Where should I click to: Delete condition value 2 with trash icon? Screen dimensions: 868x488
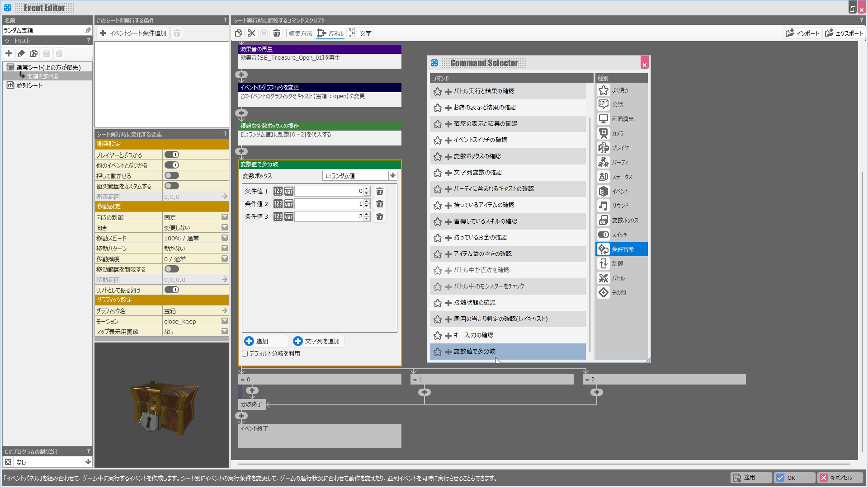[380, 204]
